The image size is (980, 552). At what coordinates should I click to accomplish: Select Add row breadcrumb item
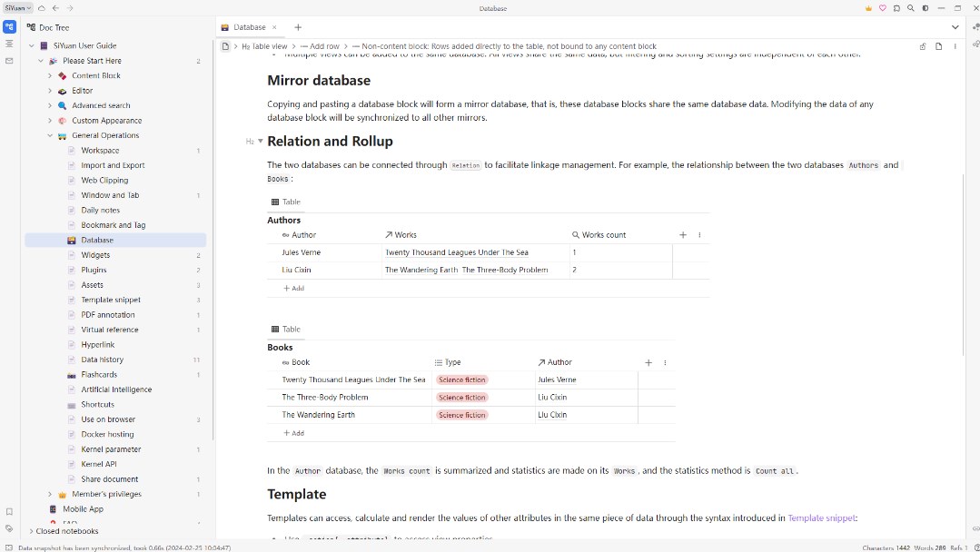pyautogui.click(x=320, y=46)
